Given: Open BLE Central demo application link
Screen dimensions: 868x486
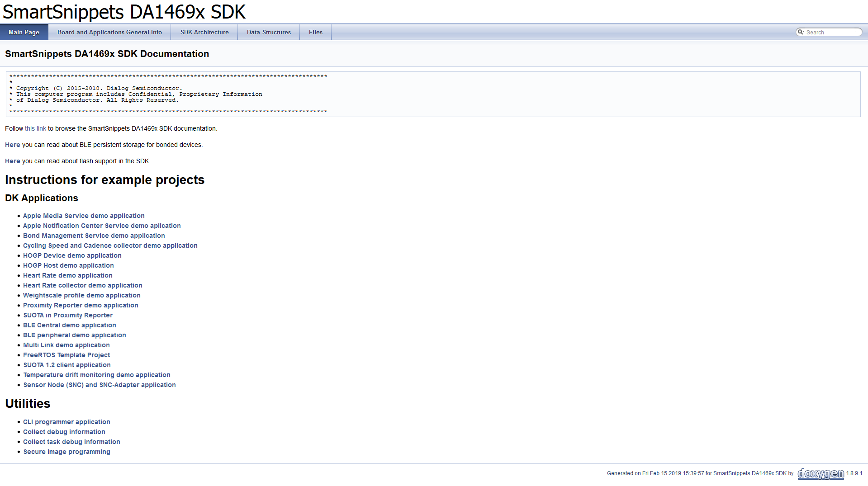Looking at the screenshot, I should click(70, 325).
